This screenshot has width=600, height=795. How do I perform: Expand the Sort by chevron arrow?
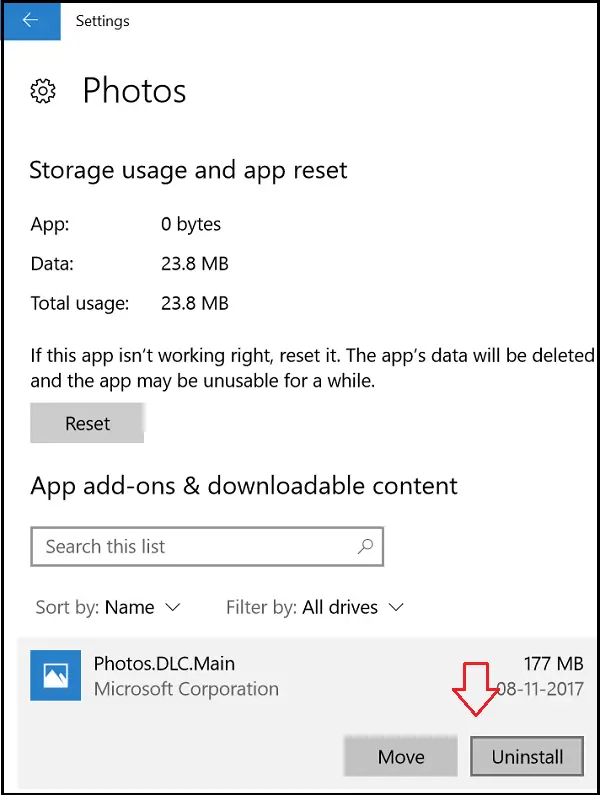173,607
